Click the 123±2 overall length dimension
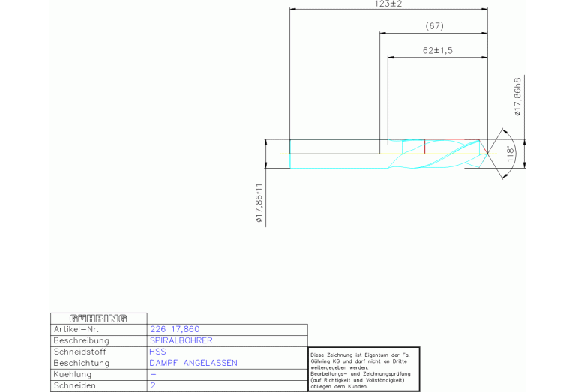The height and width of the screenshot is (392, 575). pos(388,4)
